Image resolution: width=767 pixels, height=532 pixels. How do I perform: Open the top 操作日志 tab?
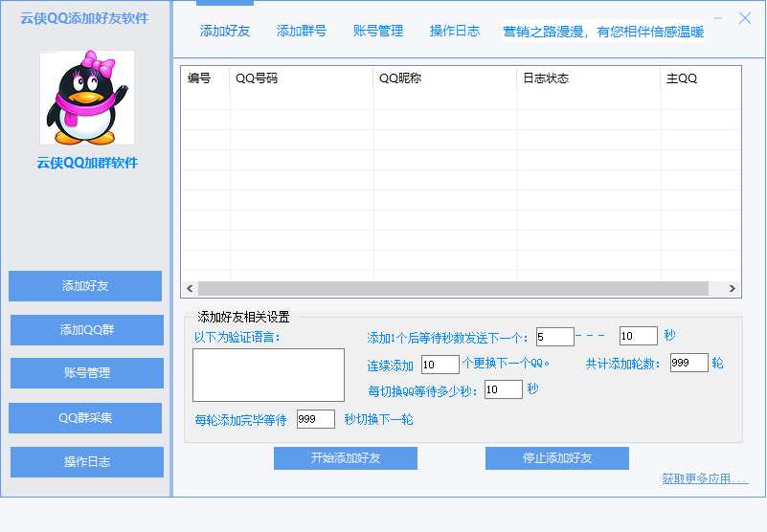click(455, 31)
